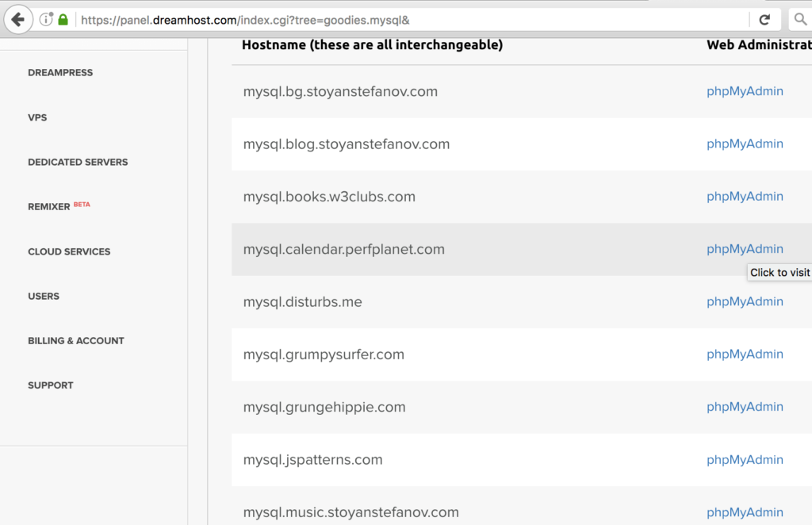The width and height of the screenshot is (812, 525).
Task: Click hostname text mysql.grungehippie.com
Action: 324,408
